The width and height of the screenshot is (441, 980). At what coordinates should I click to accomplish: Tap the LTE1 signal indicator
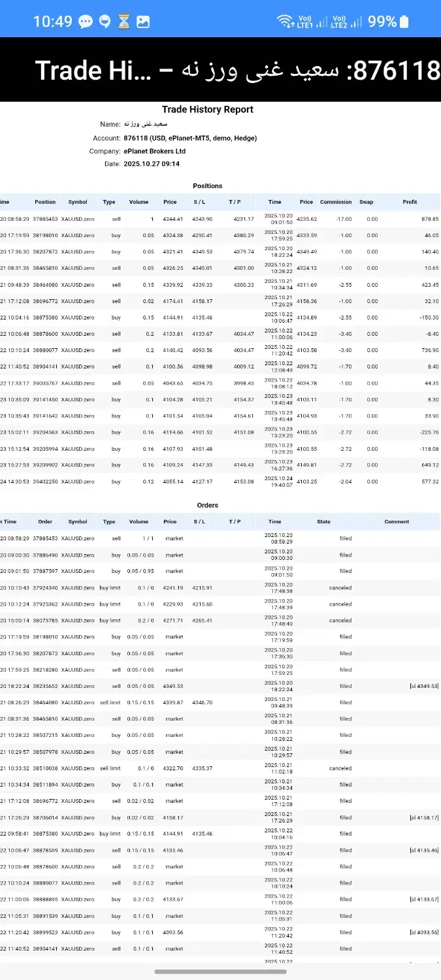(312, 22)
